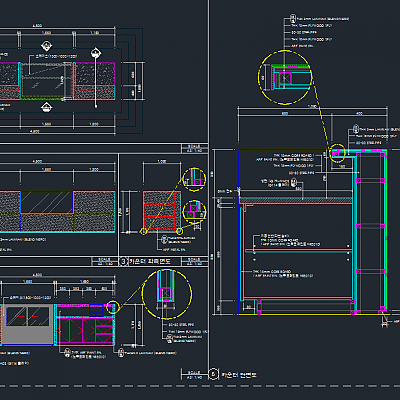Select the drawing title text beside circled 5

click(x=239, y=375)
